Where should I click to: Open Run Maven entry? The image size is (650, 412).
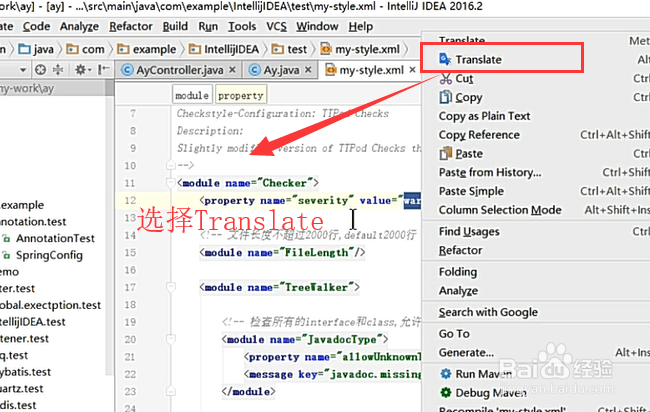coord(483,374)
